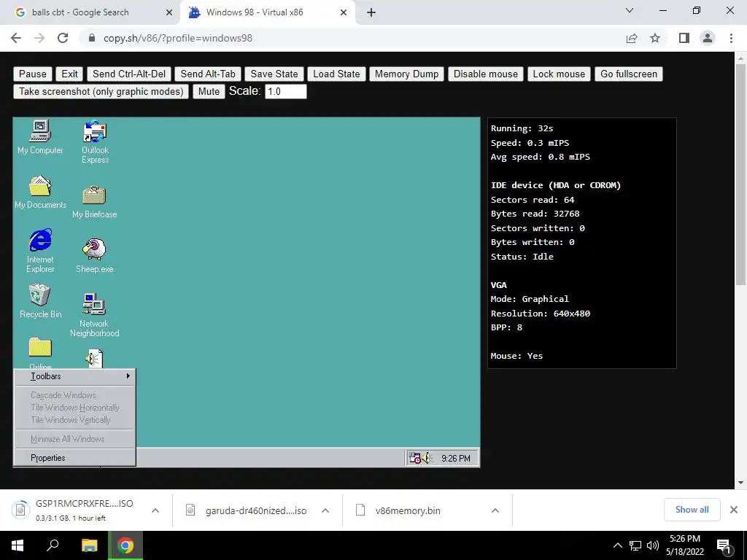
Task: Expand v86memory.bin download options
Action: point(495,510)
